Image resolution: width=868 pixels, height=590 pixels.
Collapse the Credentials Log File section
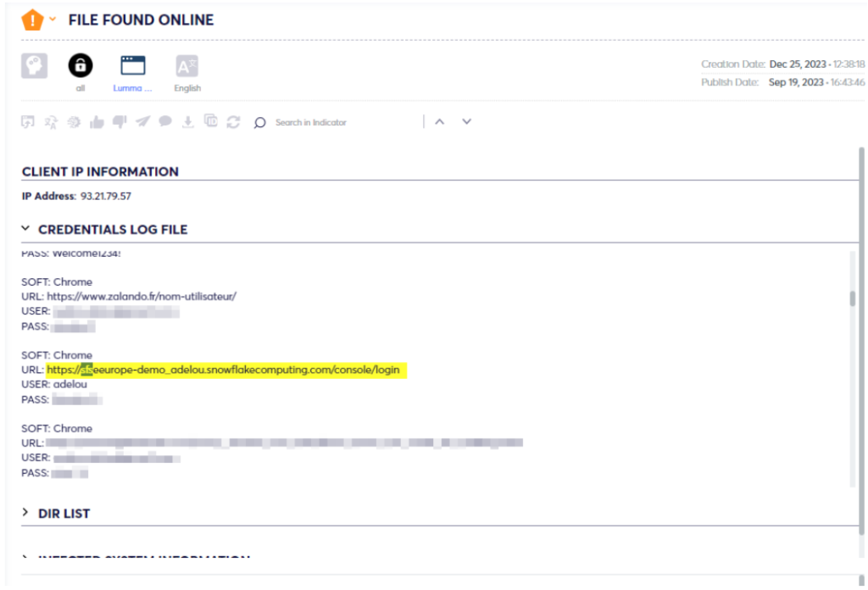[x=25, y=229]
